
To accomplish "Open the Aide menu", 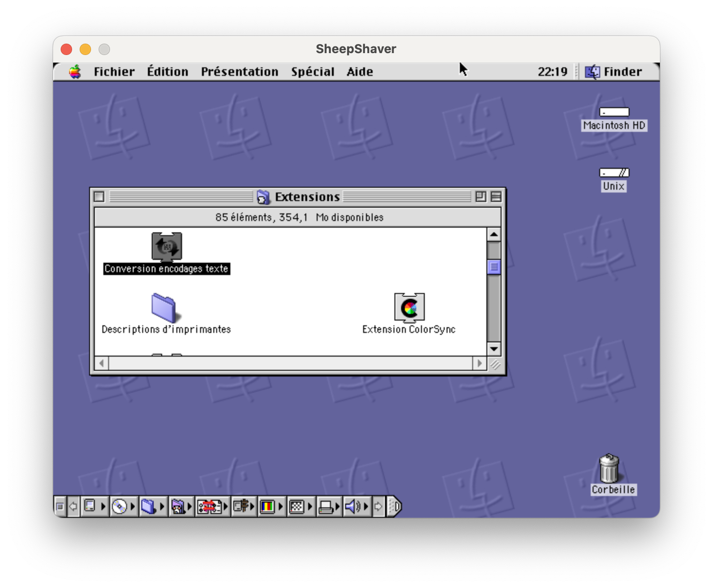I will point(360,72).
